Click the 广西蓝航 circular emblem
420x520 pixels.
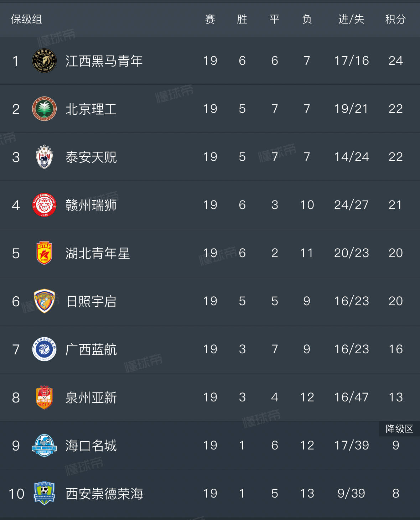[44, 349]
